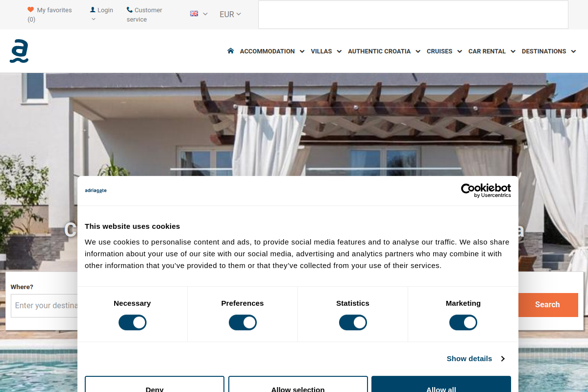Open the Adriagate logo homepage

[19, 51]
